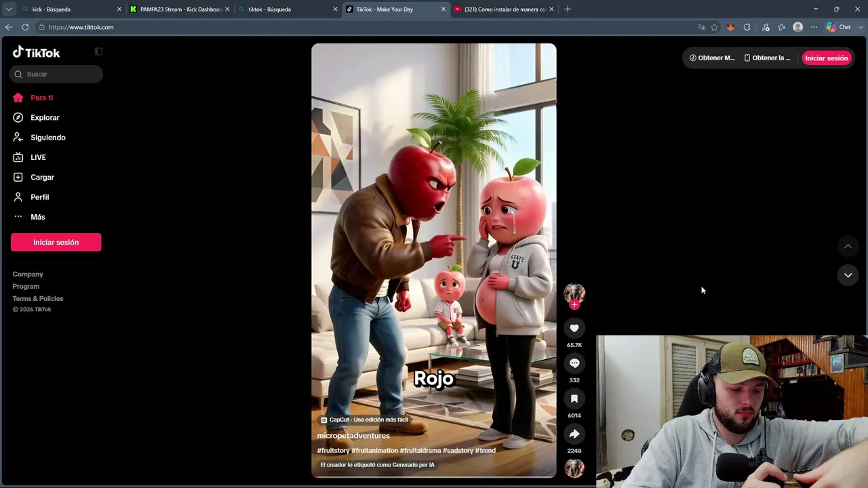Click the sidebar Iniciar sesión button

point(56,243)
